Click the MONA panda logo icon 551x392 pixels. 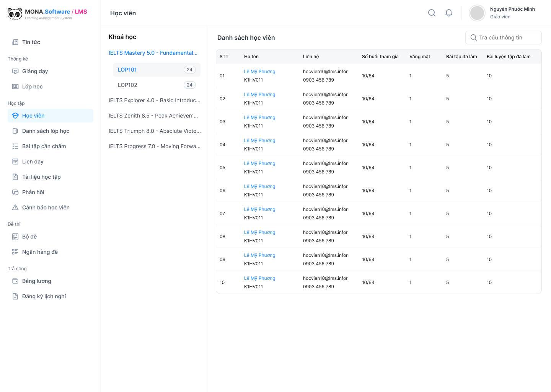point(15,14)
